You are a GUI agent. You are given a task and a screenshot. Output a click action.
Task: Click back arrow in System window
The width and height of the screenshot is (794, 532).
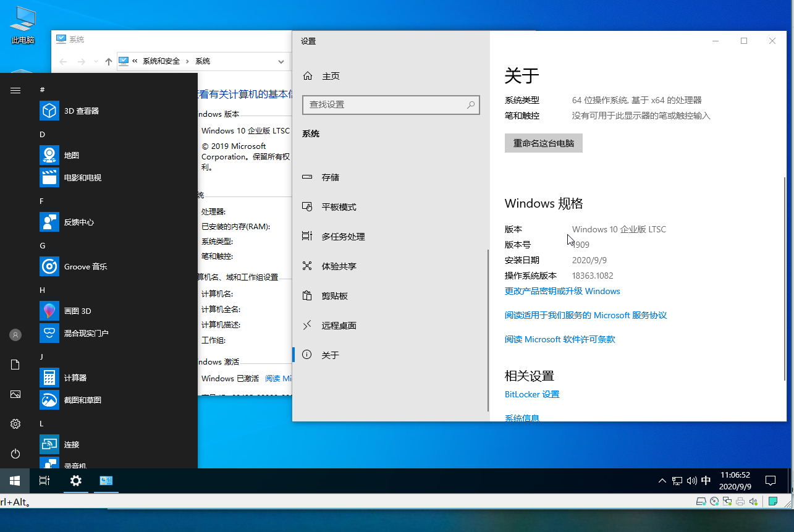point(62,61)
